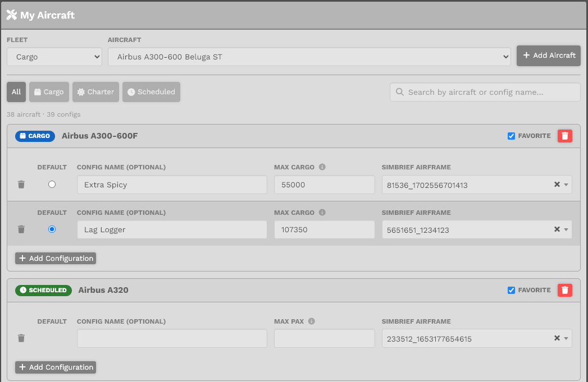The width and height of the screenshot is (588, 382).
Task: Set Extra Spicy as default config
Action: click(x=52, y=184)
